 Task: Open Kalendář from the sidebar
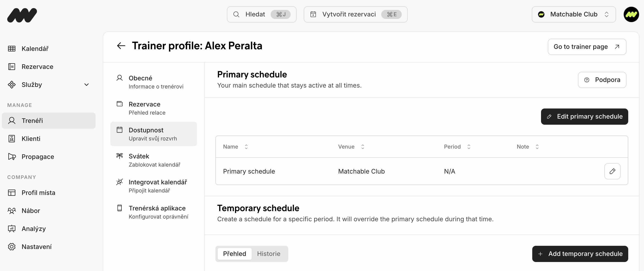(35, 49)
